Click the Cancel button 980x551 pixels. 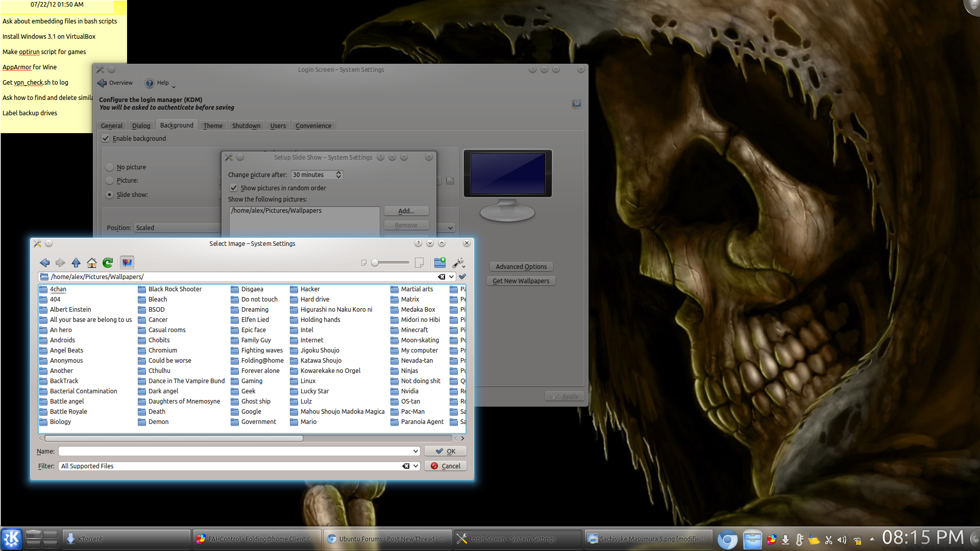[446, 466]
